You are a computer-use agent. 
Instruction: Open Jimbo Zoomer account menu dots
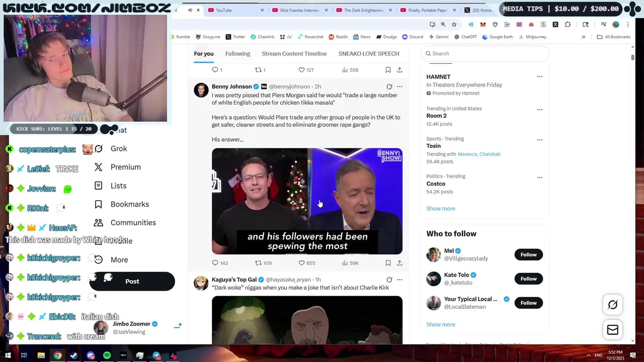pos(177,327)
